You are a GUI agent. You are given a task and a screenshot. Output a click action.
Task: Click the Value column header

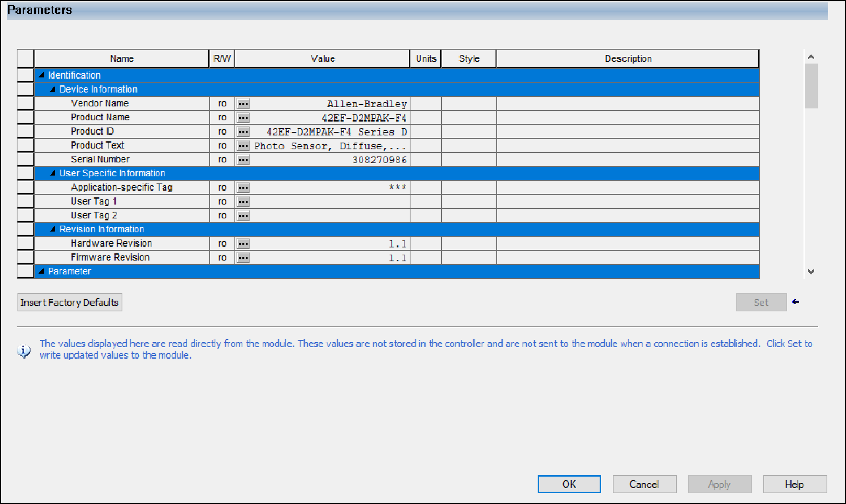[x=322, y=59]
